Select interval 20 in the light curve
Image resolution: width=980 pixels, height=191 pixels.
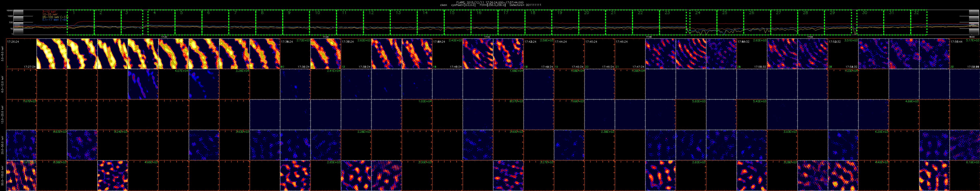point(587,13)
